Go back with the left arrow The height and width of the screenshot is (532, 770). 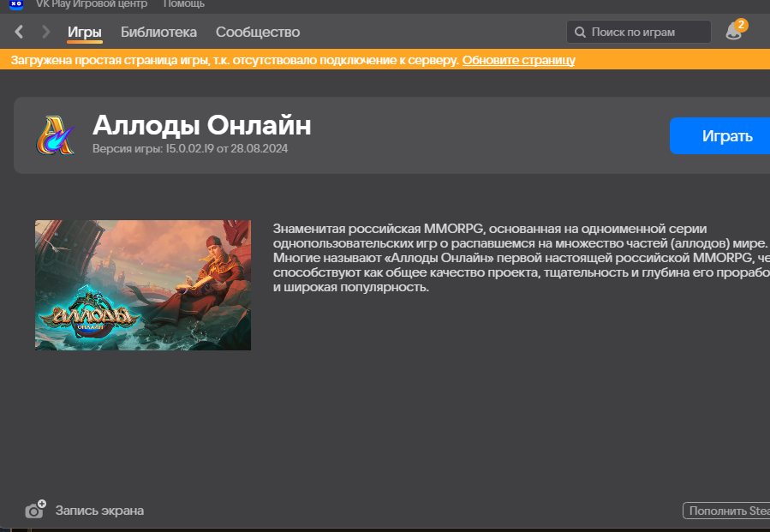[x=19, y=32]
